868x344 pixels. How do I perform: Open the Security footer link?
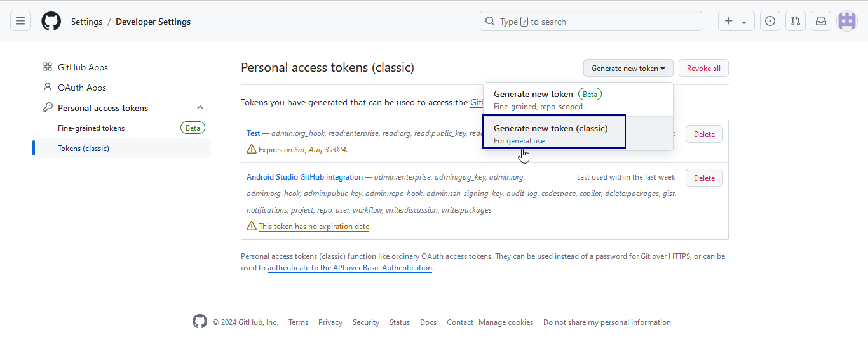click(x=366, y=322)
